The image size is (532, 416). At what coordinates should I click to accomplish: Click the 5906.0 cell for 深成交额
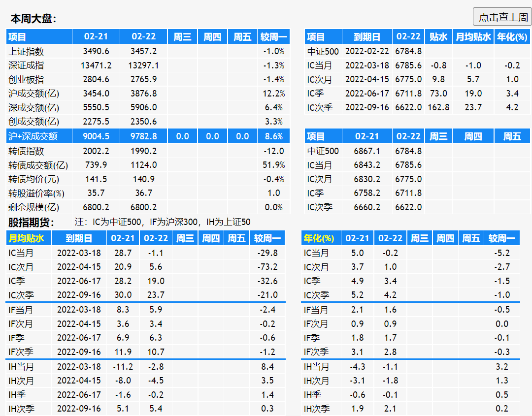click(x=143, y=107)
